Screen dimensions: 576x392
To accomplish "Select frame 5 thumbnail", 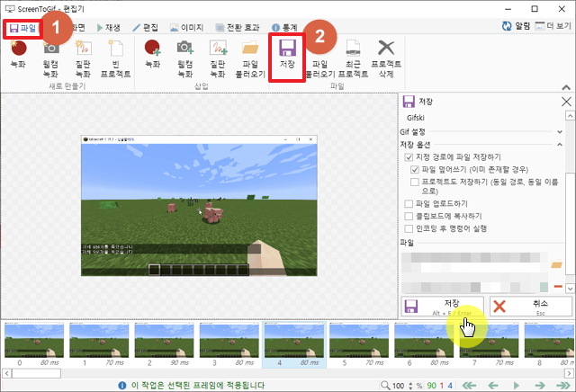I will click(359, 345).
